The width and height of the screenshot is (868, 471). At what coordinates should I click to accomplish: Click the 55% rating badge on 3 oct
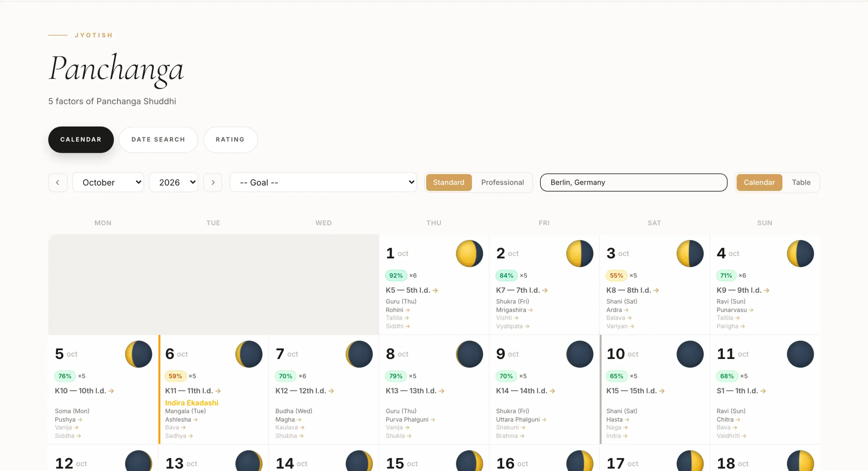616,275
